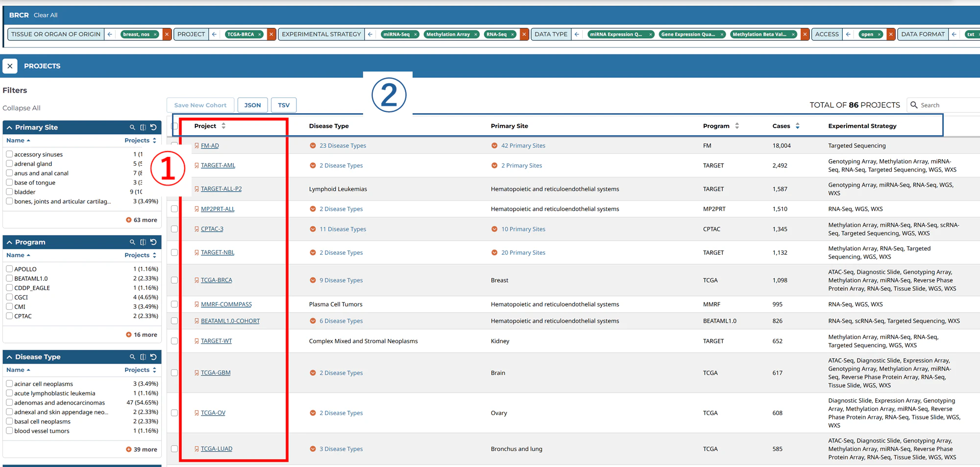The height and width of the screenshot is (467, 980).
Task: Sort Program filter by Projects count
Action: coord(141,255)
